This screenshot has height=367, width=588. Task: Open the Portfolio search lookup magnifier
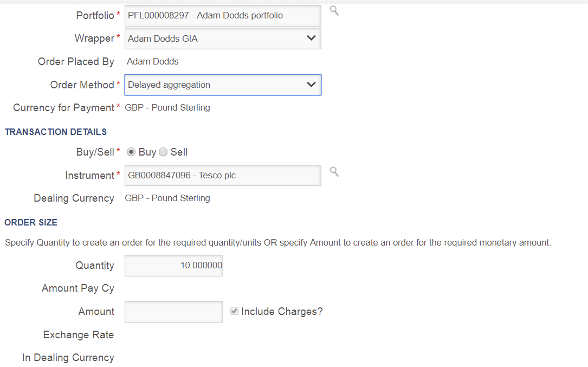tap(334, 10)
